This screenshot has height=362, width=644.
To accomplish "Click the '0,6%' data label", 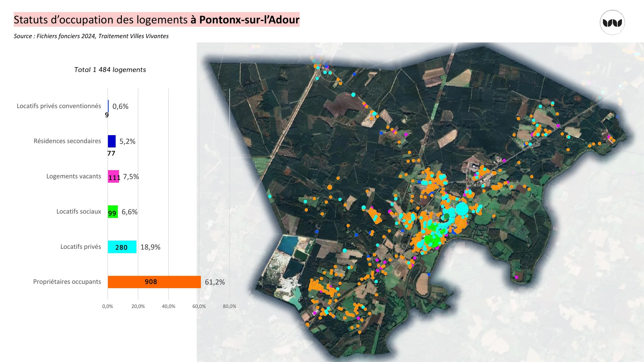I will (120, 106).
